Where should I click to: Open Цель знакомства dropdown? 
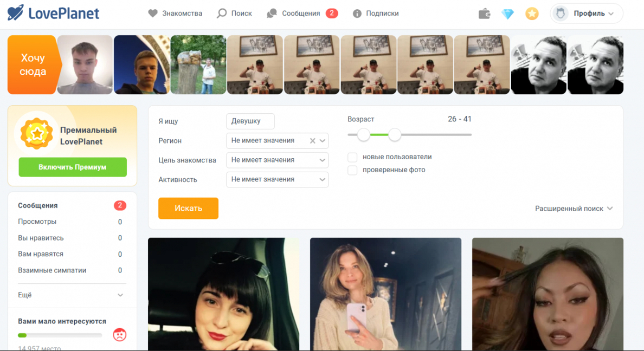pyautogui.click(x=277, y=160)
